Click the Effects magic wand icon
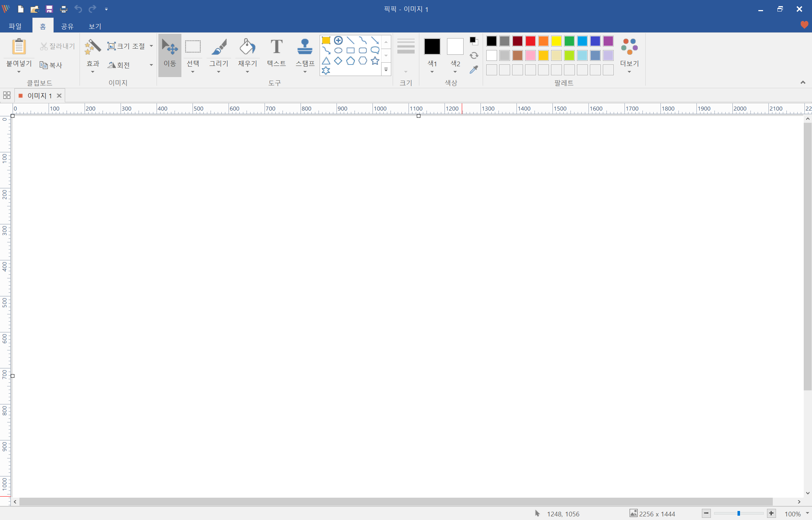Screen dimensions: 812x520 coord(93,47)
